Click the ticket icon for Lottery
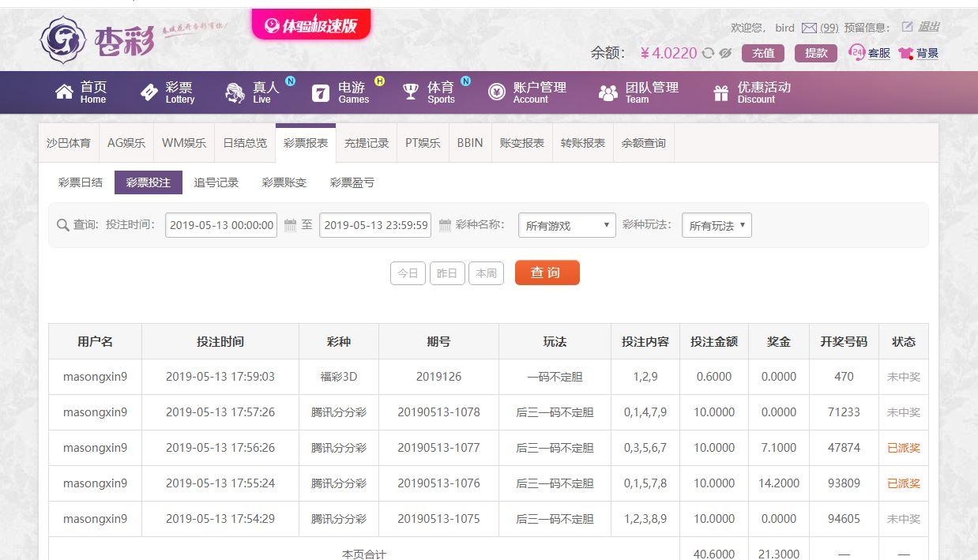This screenshot has width=978, height=560. (x=149, y=92)
